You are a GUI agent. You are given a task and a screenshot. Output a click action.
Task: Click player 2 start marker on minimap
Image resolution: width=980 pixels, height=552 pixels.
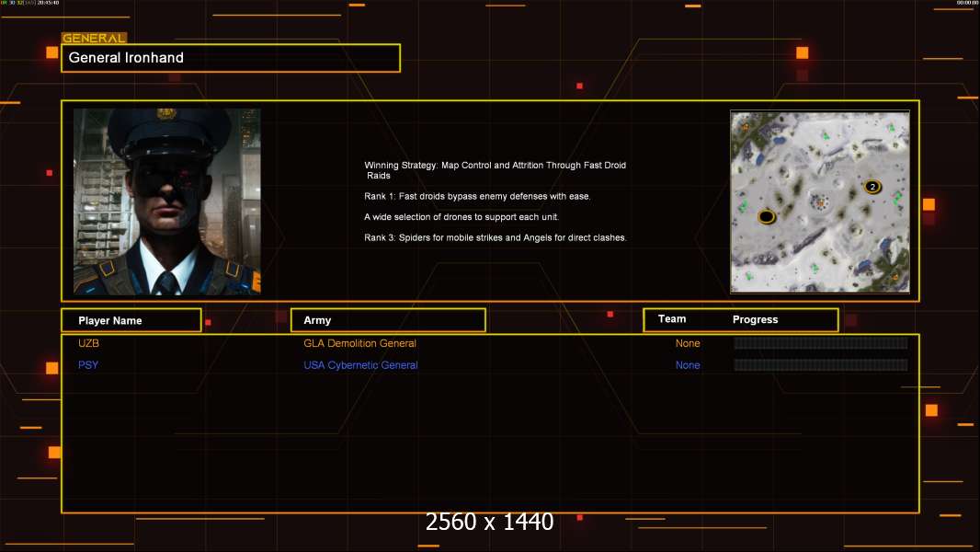(x=872, y=187)
